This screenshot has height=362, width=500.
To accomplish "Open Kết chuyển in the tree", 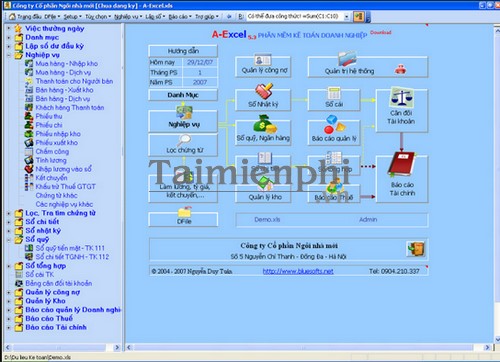I will coord(51,178).
